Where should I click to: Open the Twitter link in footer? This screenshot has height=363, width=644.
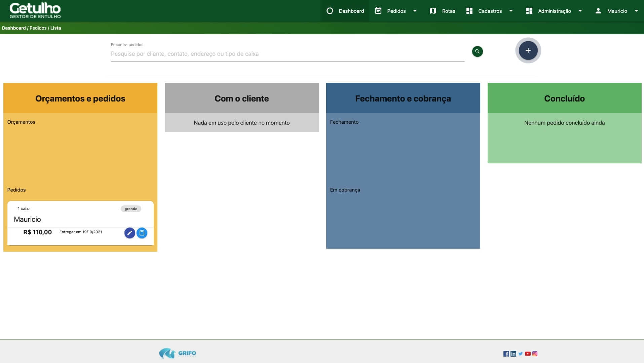[x=521, y=354]
